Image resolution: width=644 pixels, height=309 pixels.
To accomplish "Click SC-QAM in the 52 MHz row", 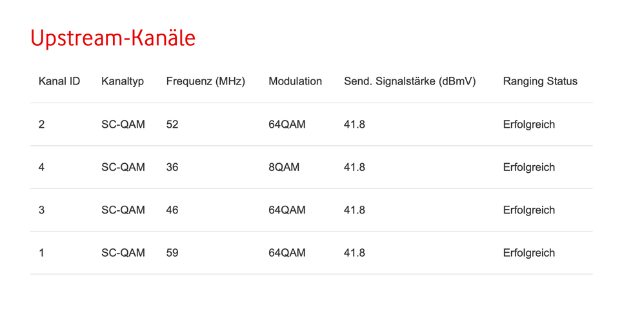I will [123, 125].
